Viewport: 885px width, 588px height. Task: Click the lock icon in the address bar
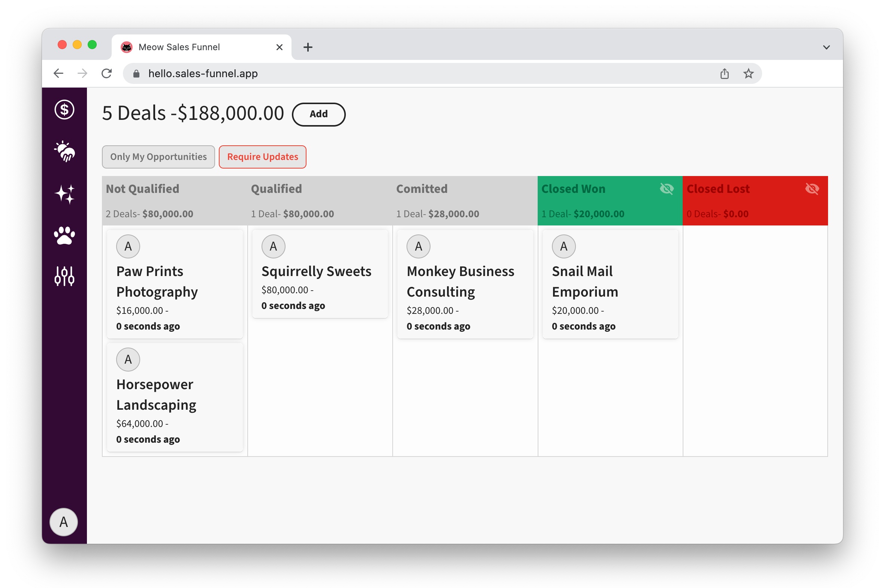pos(136,73)
